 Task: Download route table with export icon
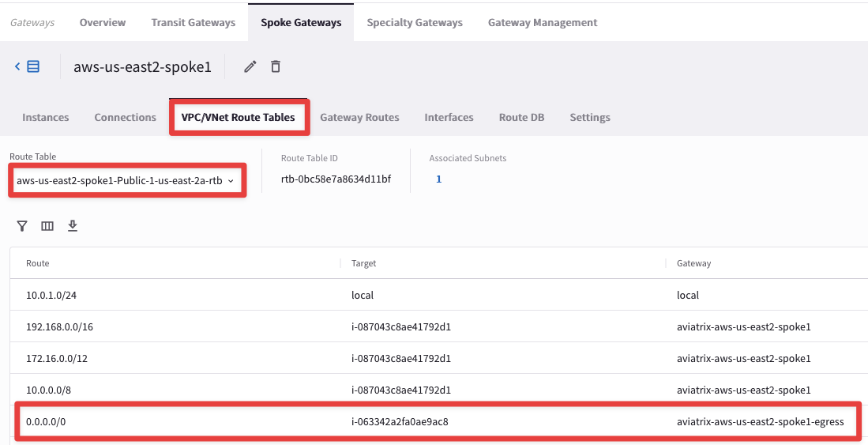[x=73, y=226]
